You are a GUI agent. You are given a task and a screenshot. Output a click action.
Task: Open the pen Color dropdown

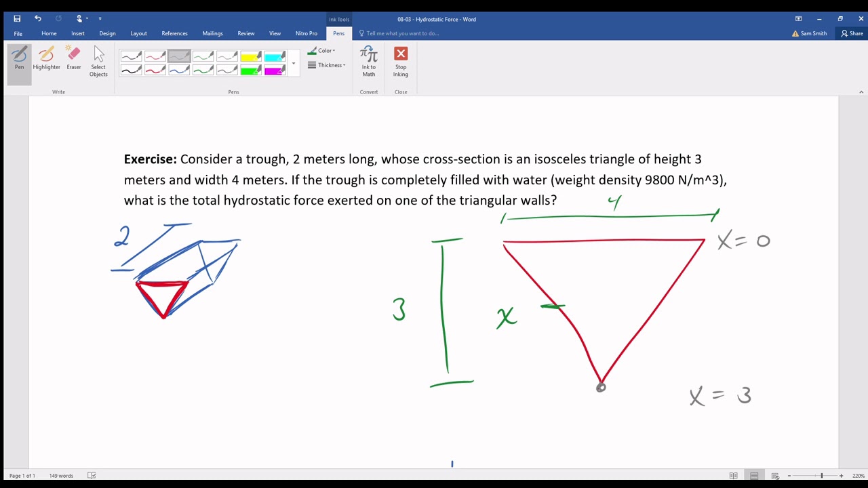[321, 51]
